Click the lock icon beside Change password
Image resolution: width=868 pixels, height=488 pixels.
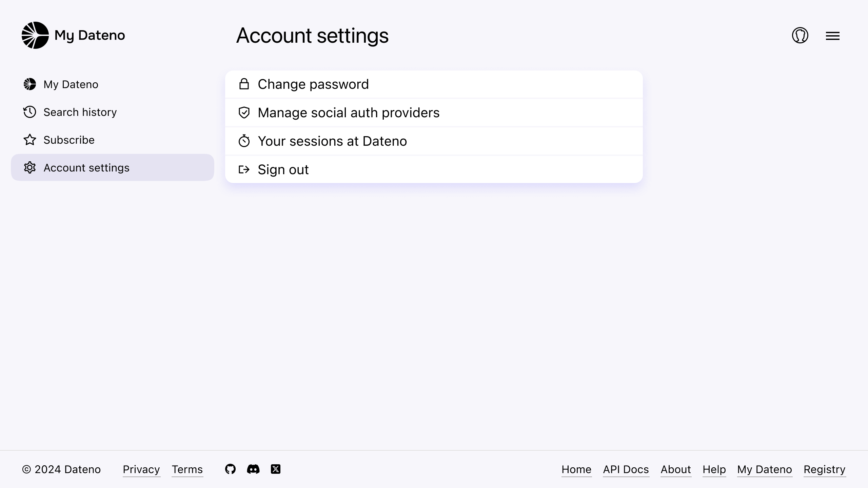coord(244,84)
